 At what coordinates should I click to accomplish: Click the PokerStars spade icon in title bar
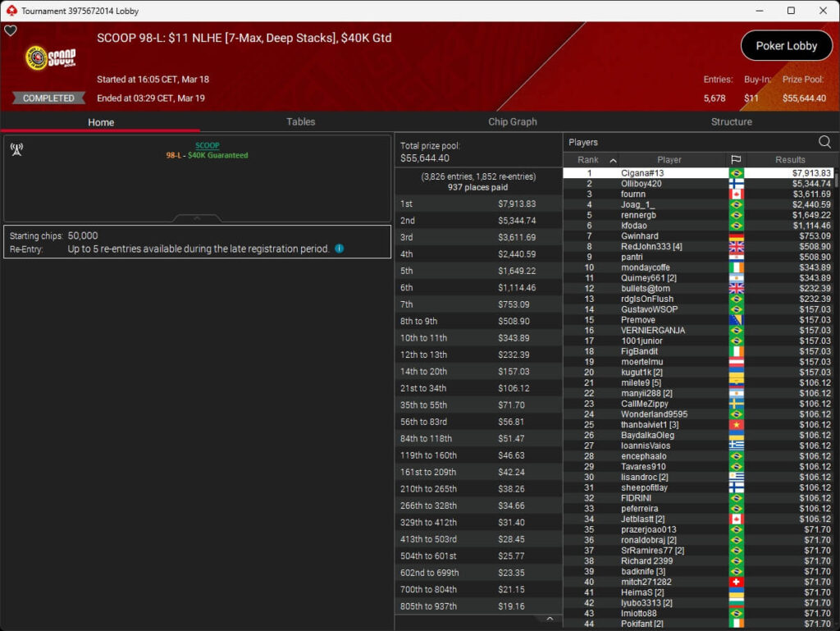coord(11,11)
